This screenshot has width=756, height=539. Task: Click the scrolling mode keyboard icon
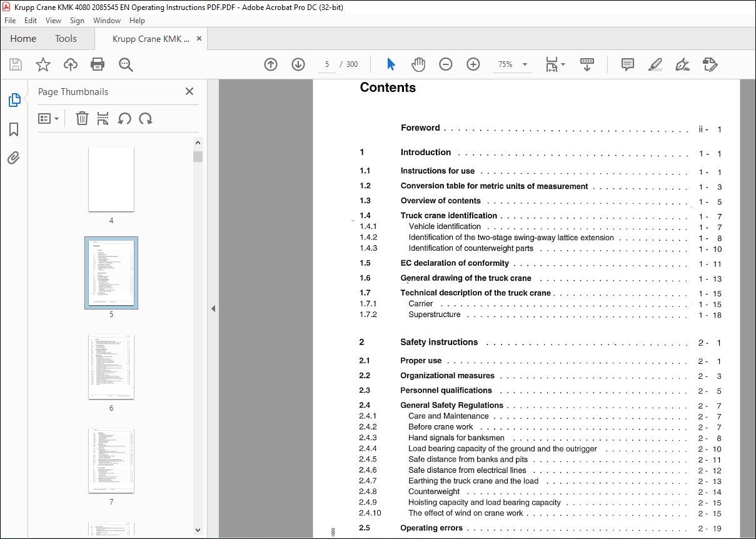point(587,64)
